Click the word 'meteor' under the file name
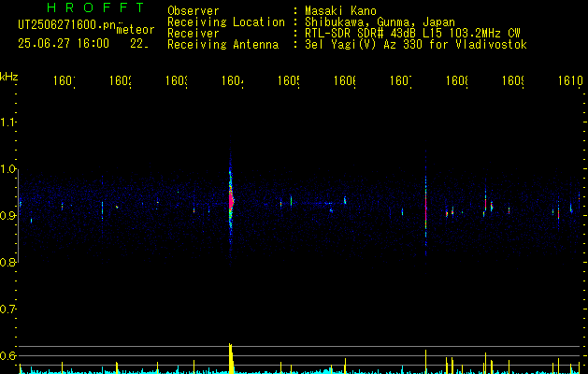The image size is (588, 374). click(136, 30)
